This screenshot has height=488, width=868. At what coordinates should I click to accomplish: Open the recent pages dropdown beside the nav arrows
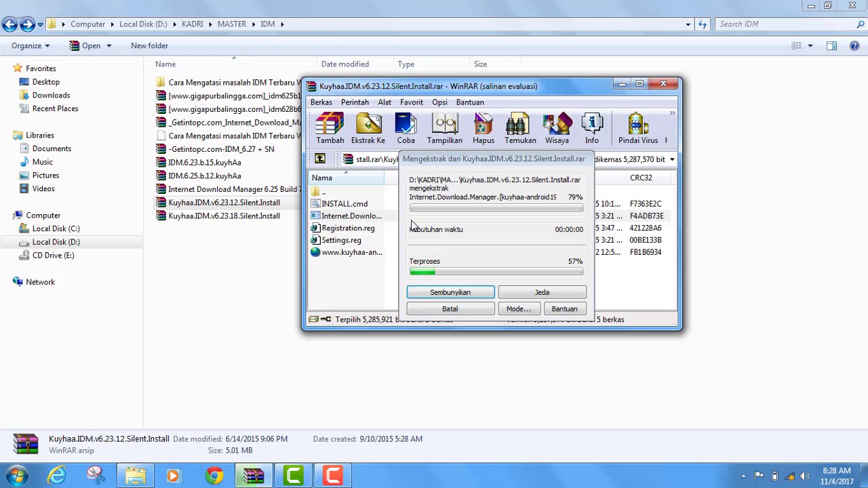click(40, 24)
